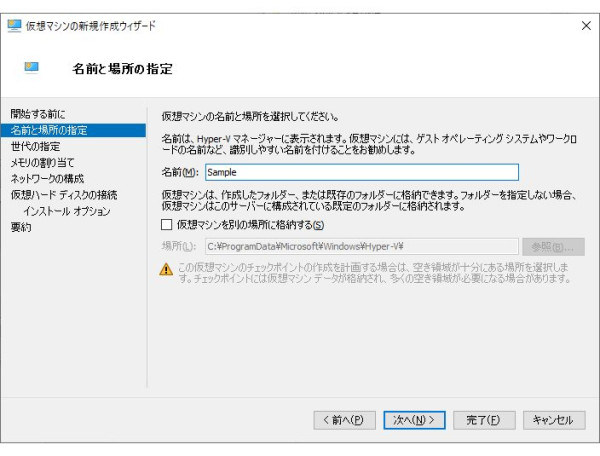Open the インストール オプション sub-step
The height and width of the screenshot is (456, 600).
pos(67,211)
